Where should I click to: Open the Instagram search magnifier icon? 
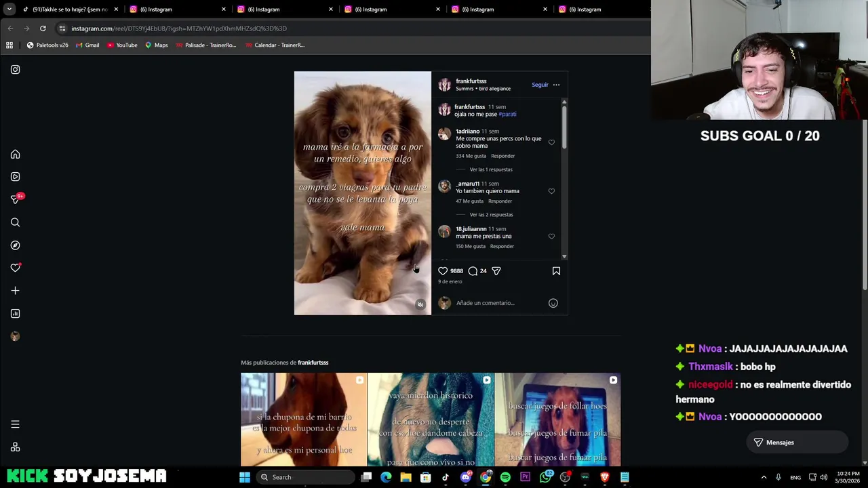tap(15, 222)
